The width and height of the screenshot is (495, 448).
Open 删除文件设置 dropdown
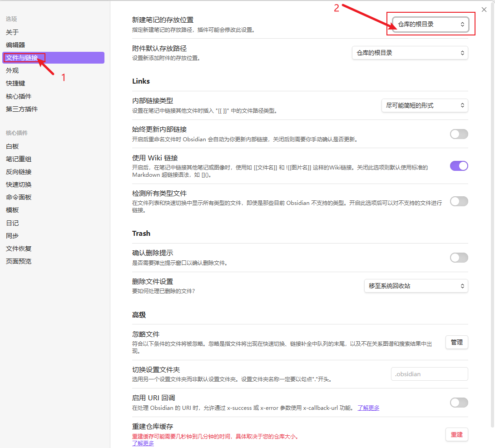coord(416,286)
